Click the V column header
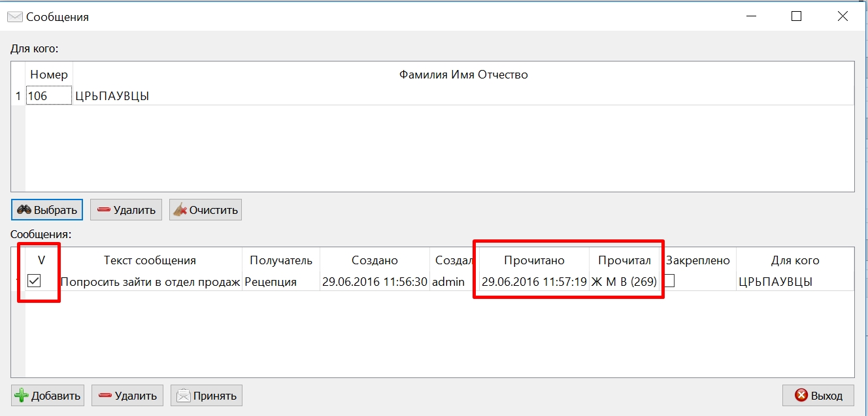868x416 pixels. pyautogui.click(x=42, y=260)
